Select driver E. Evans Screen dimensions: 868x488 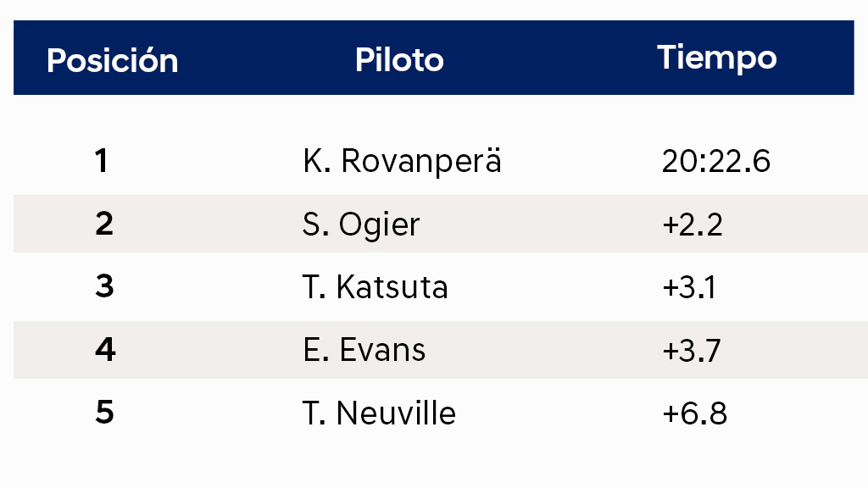[364, 350]
